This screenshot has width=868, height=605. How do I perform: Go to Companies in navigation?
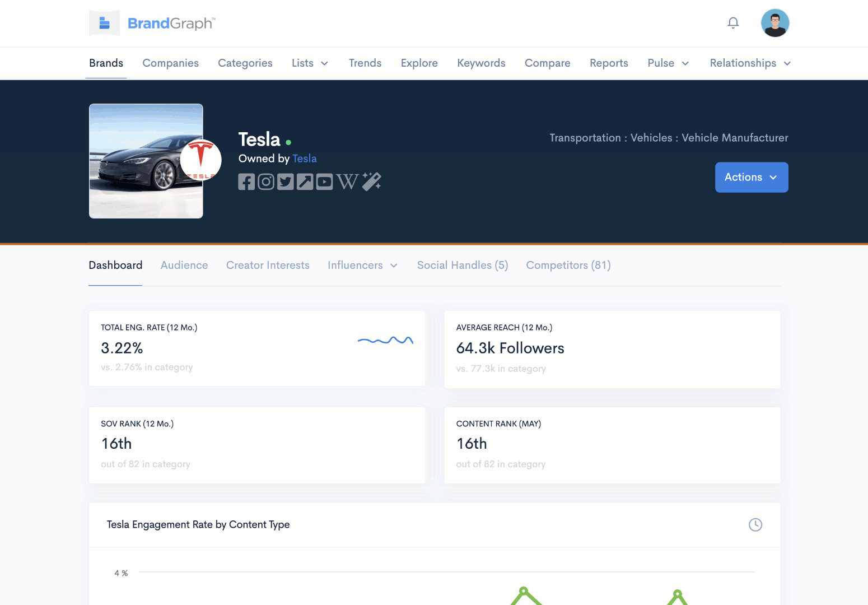tap(171, 63)
